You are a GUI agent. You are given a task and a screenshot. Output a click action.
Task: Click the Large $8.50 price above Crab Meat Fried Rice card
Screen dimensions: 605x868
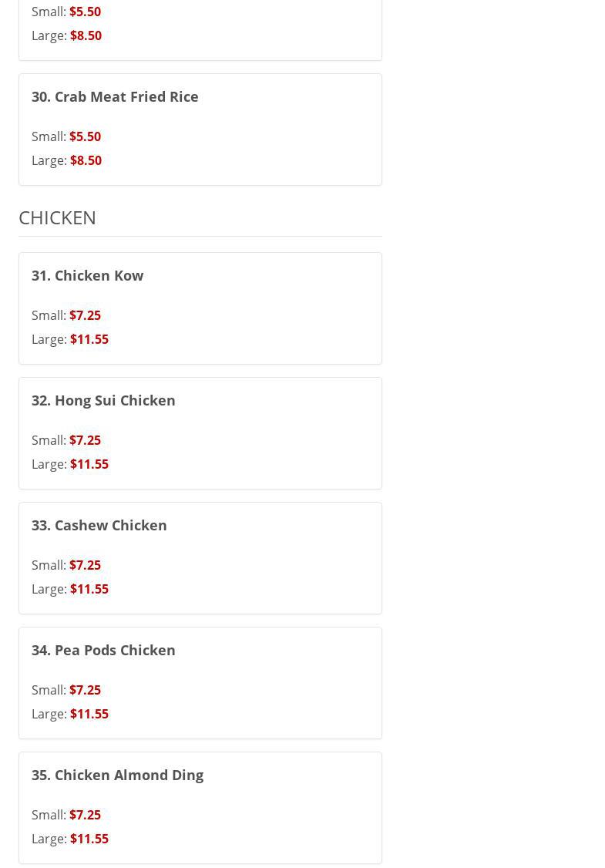(x=67, y=35)
